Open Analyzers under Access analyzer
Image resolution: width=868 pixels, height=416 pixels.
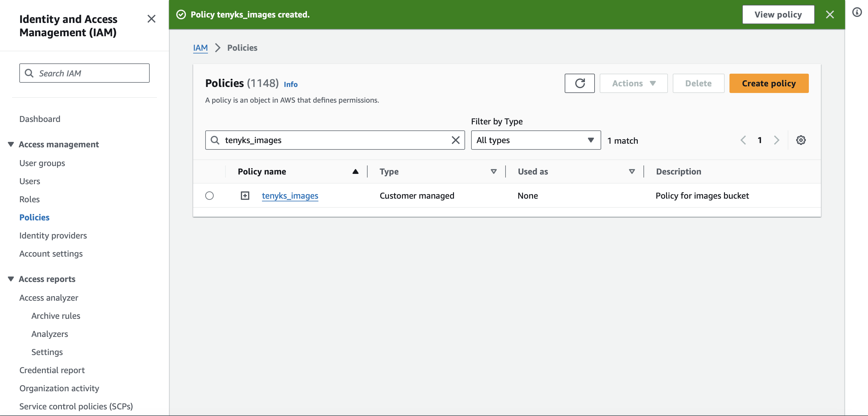coord(49,334)
